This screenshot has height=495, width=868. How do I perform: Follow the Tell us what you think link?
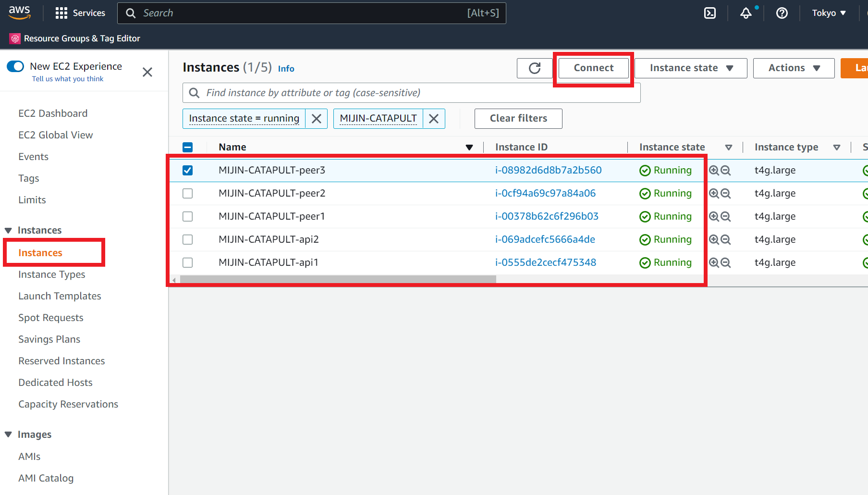click(68, 79)
